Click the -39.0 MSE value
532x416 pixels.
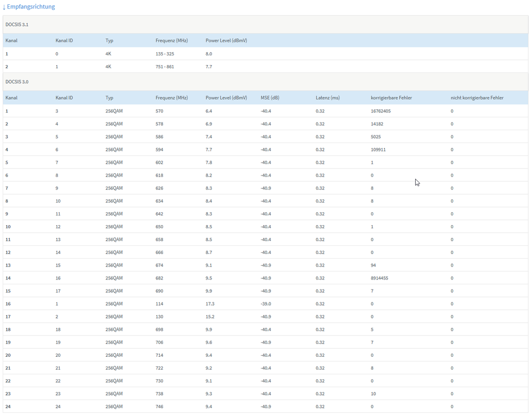266,303
